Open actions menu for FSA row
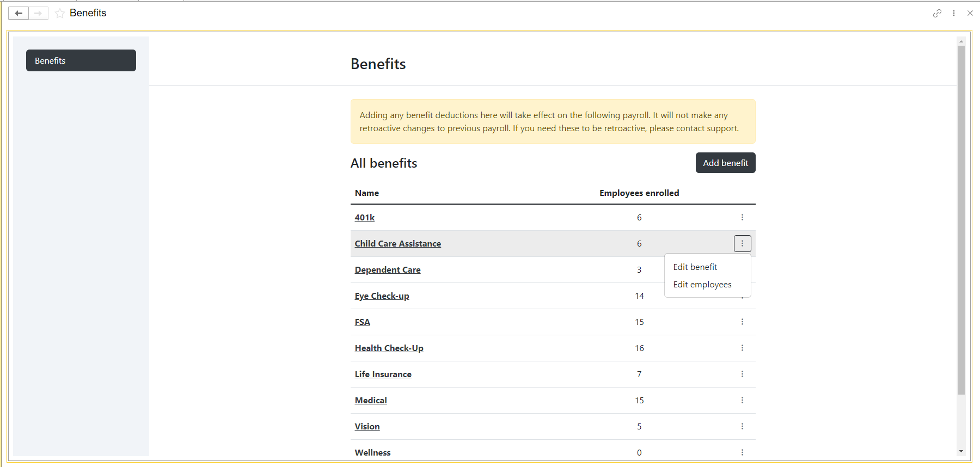 (742, 322)
